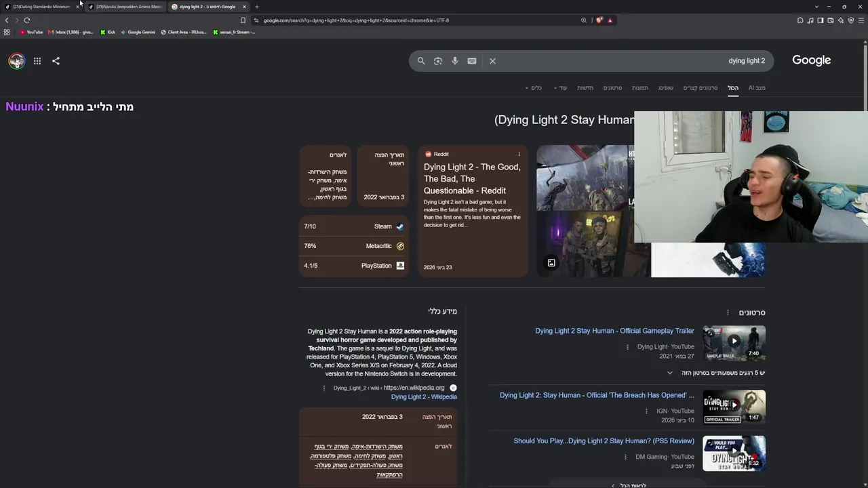Viewport: 868px width, 488px height.
Task: Open 'Dying Light 2 Stay Human - Official Gameplay Trailer' link
Action: pos(614,331)
